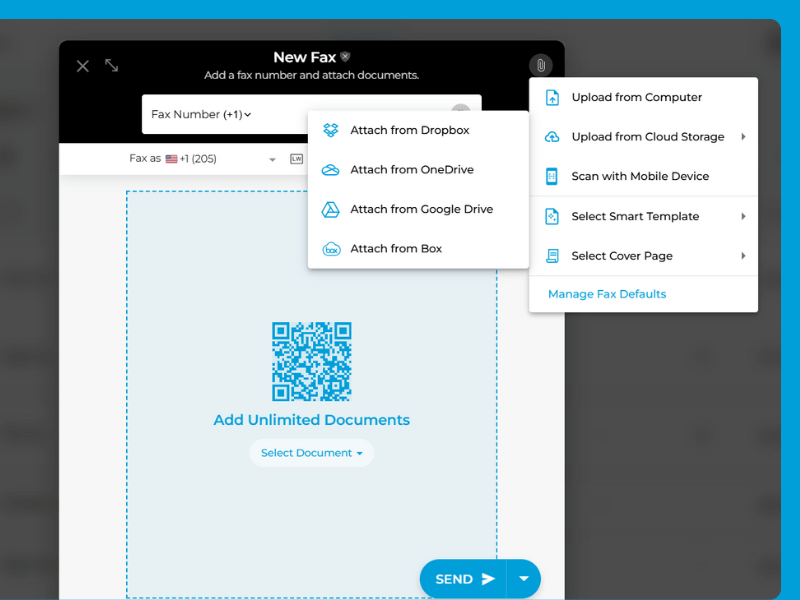The image size is (800, 600).
Task: Click the Fax Number input field
Action: (x=312, y=114)
